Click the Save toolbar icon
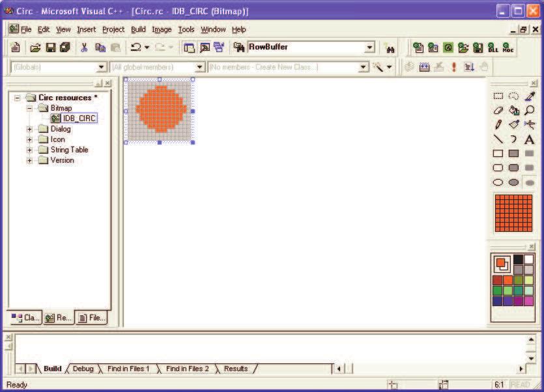The height and width of the screenshot is (392, 544). [51, 47]
